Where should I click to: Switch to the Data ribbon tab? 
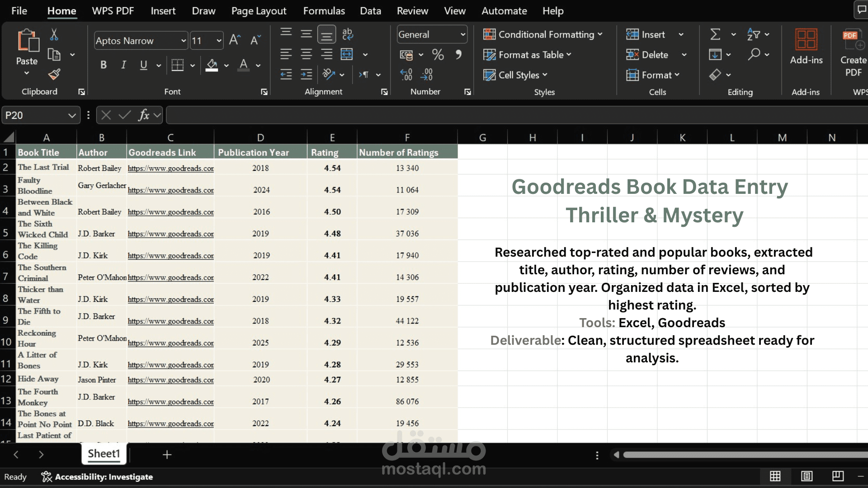[x=370, y=10]
